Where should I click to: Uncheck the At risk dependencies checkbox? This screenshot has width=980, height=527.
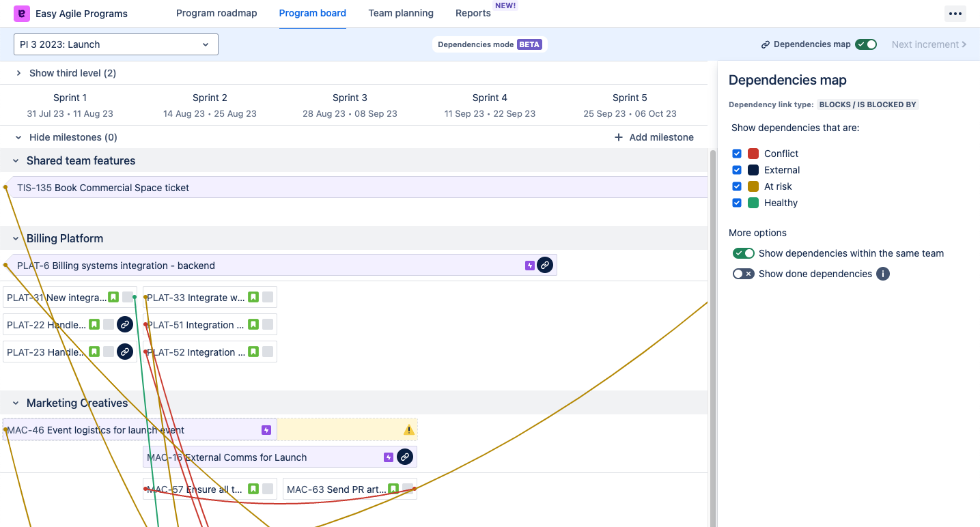pyautogui.click(x=737, y=186)
